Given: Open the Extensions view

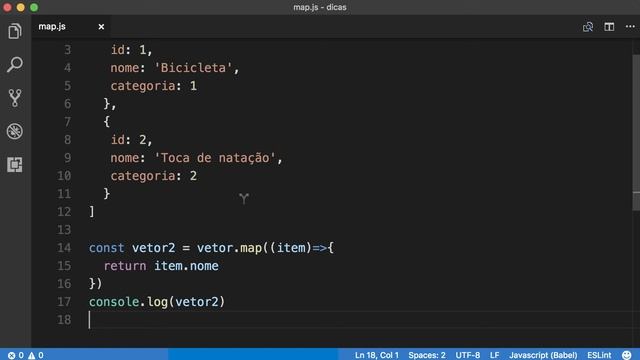Looking at the screenshot, I should click(15, 164).
